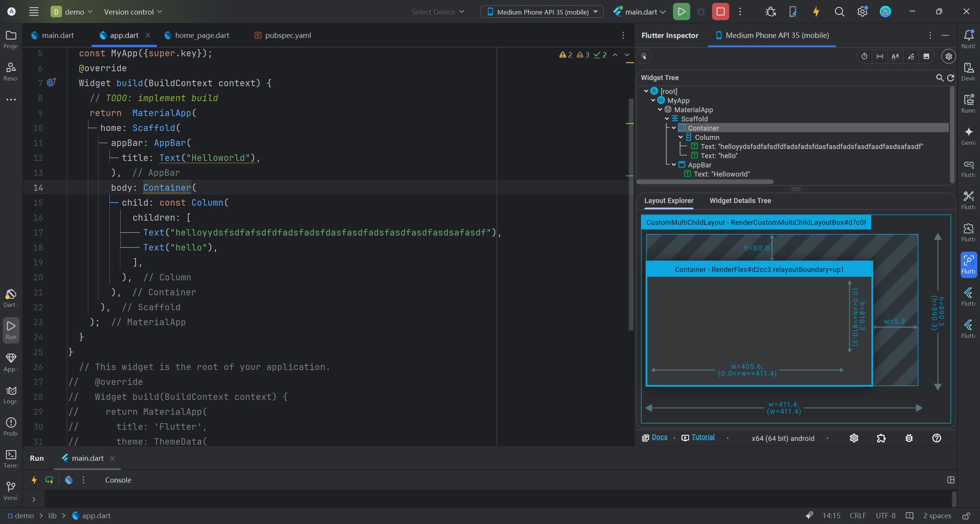980x524 pixels.
Task: Open Medium Phone API 35 device dropdown
Action: 542,12
